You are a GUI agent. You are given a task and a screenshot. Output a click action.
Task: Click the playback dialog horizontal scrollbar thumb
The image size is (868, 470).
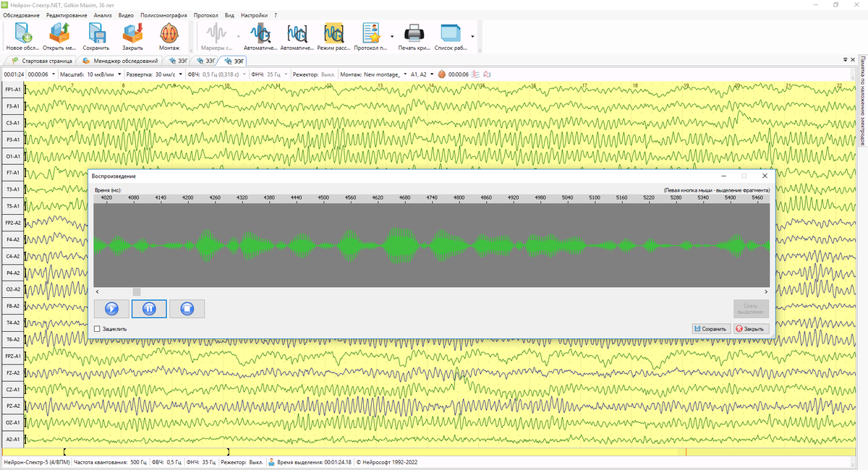pyautogui.click(x=137, y=291)
